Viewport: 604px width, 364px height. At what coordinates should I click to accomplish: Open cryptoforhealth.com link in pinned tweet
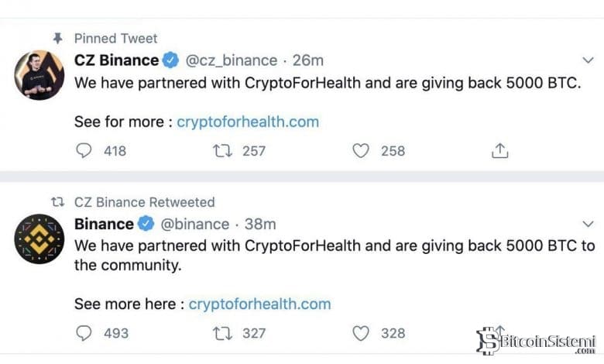pos(248,122)
